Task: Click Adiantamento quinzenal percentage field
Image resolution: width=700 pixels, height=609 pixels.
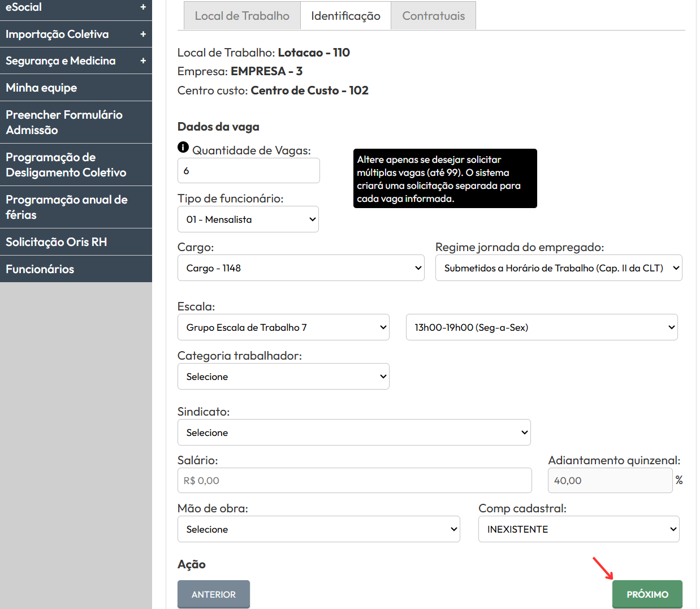Action: (610, 481)
